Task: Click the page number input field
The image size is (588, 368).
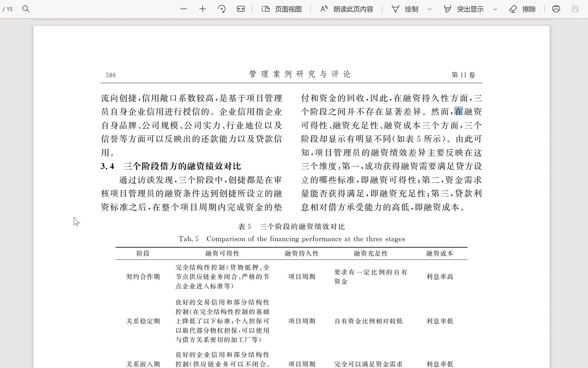Action: click(5, 9)
